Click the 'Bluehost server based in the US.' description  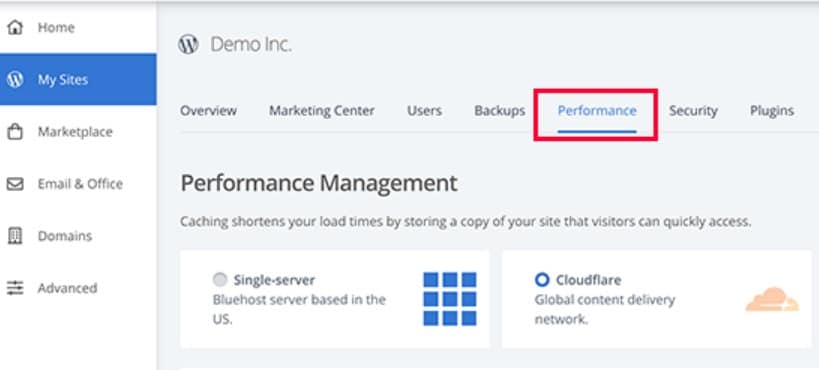(299, 309)
